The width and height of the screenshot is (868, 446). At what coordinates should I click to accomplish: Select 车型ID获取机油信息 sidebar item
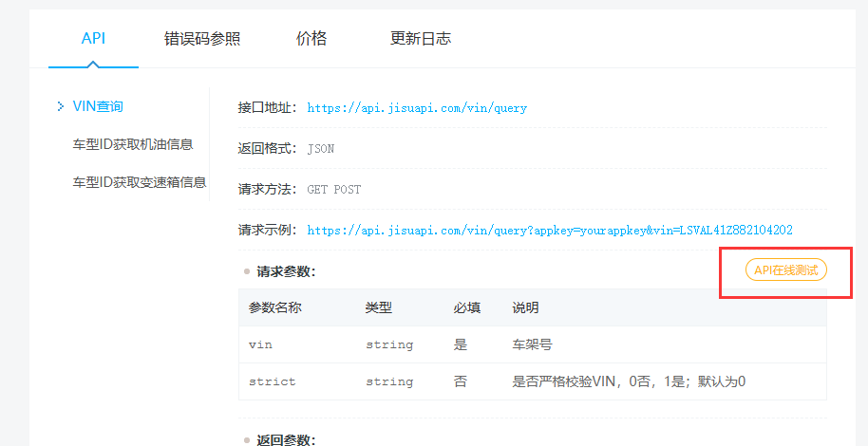coord(133,144)
